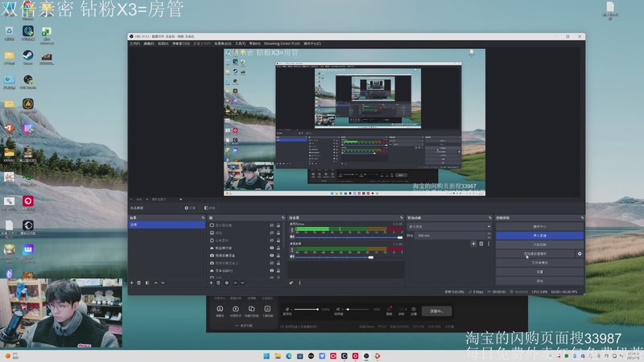
Task: Click the 工作室模式 button
Action: [539, 263]
